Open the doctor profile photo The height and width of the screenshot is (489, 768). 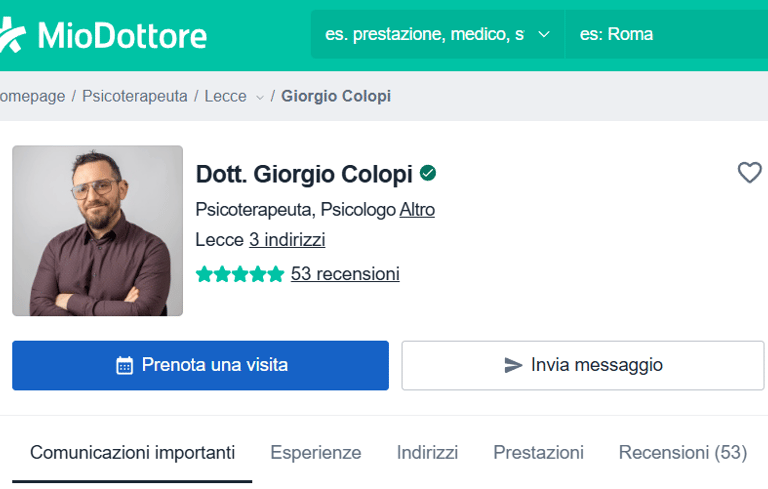point(97,230)
